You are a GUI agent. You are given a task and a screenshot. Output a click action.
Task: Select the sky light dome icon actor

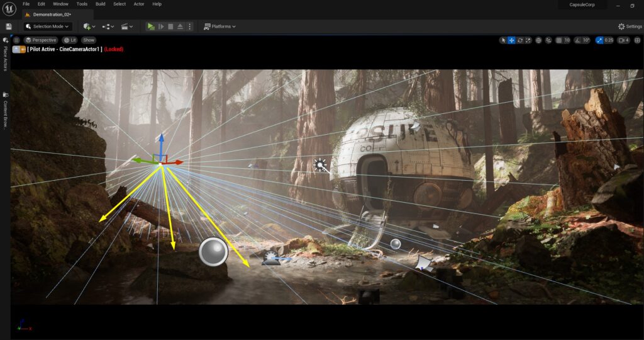point(270,258)
